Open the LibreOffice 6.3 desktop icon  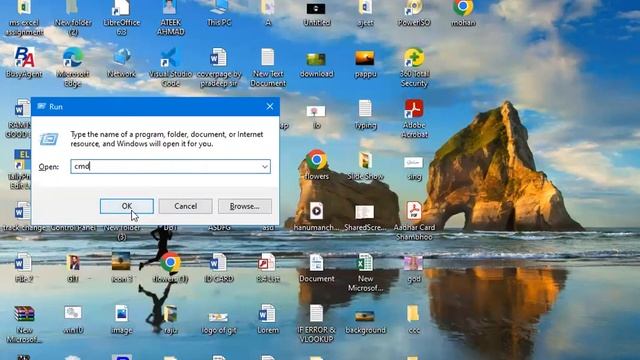(121, 16)
